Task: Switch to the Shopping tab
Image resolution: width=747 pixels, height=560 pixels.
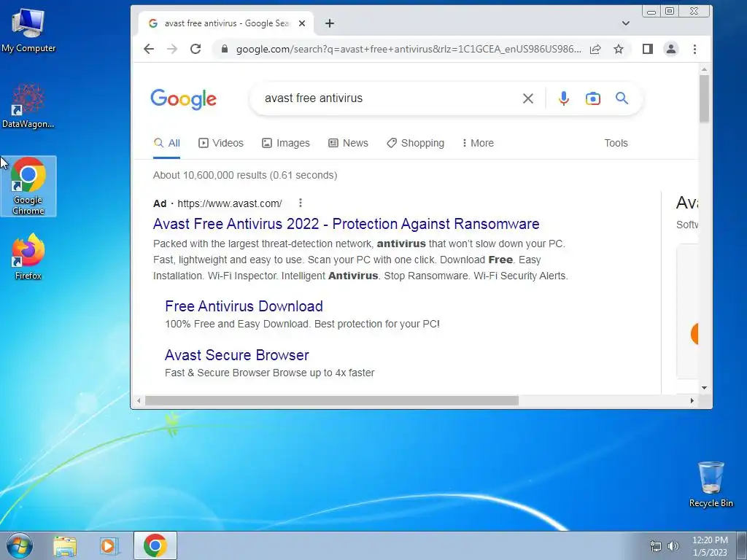Action: pyautogui.click(x=415, y=143)
